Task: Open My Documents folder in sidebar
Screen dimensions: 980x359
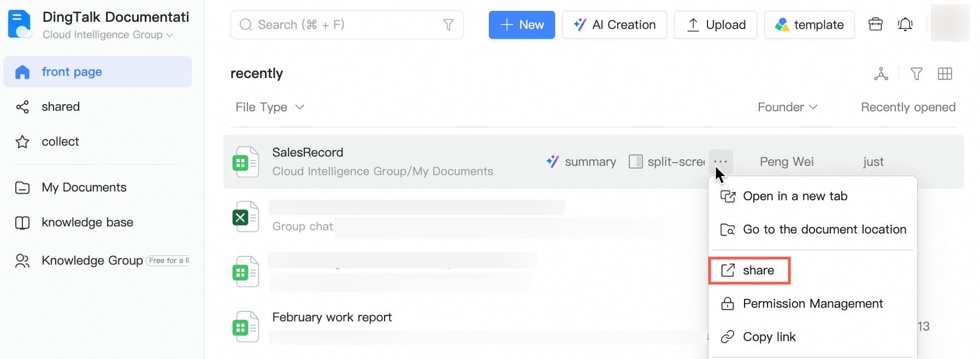Action: pos(84,188)
